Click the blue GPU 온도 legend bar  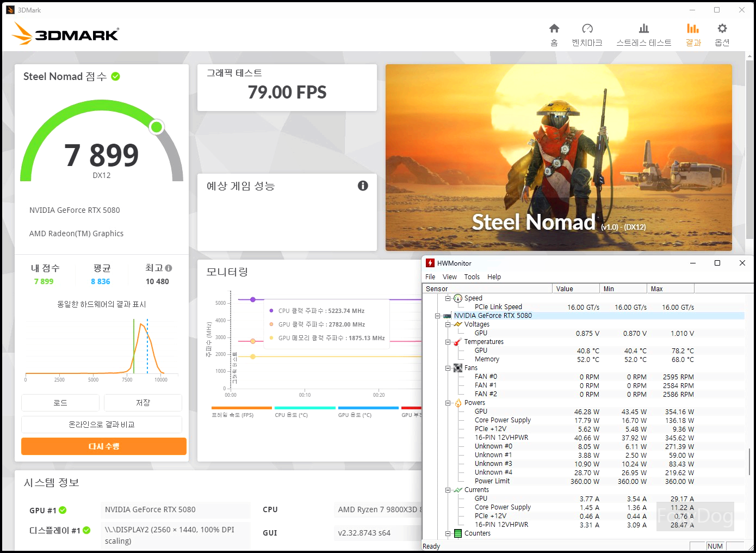pyautogui.click(x=368, y=408)
